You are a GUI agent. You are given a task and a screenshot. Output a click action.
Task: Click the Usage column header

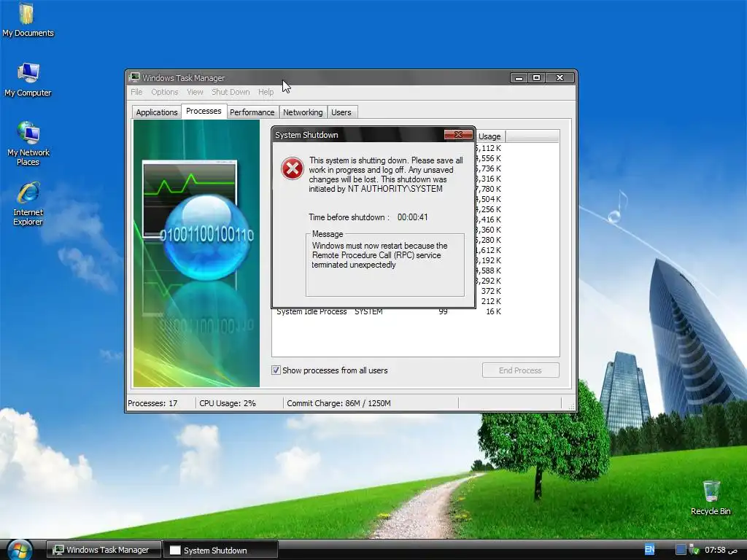[489, 136]
